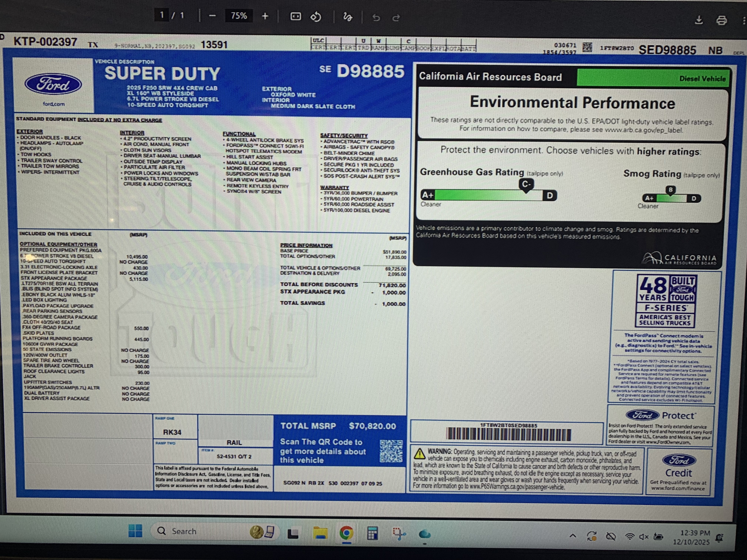Click the www.ford.com/finance link
The height and width of the screenshot is (560, 747).
tap(678, 489)
